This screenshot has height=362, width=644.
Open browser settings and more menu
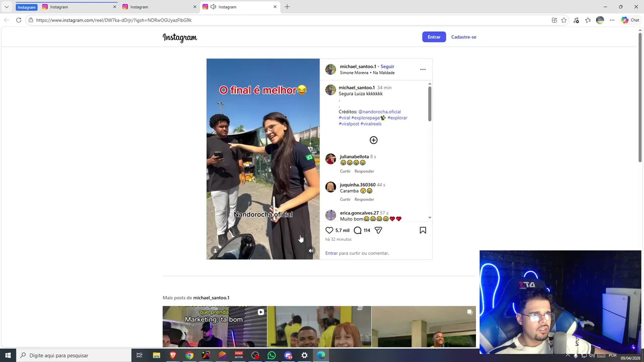coord(612,20)
